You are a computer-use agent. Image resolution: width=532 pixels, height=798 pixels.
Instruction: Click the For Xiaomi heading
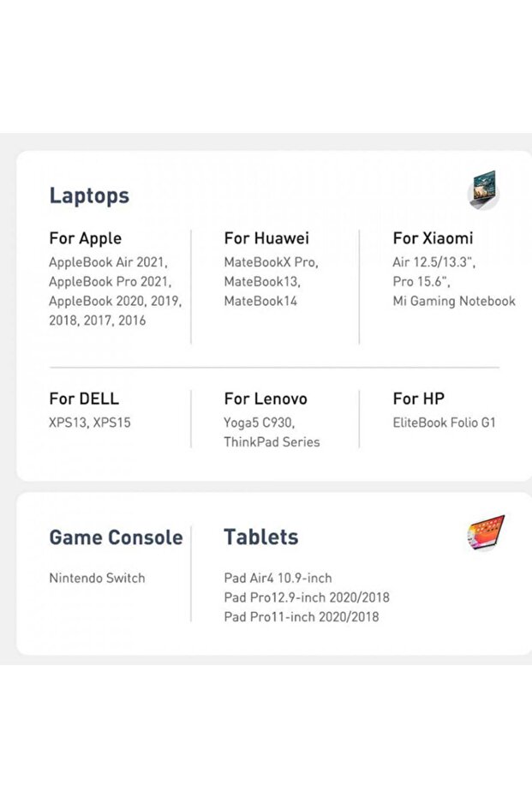[x=433, y=238]
